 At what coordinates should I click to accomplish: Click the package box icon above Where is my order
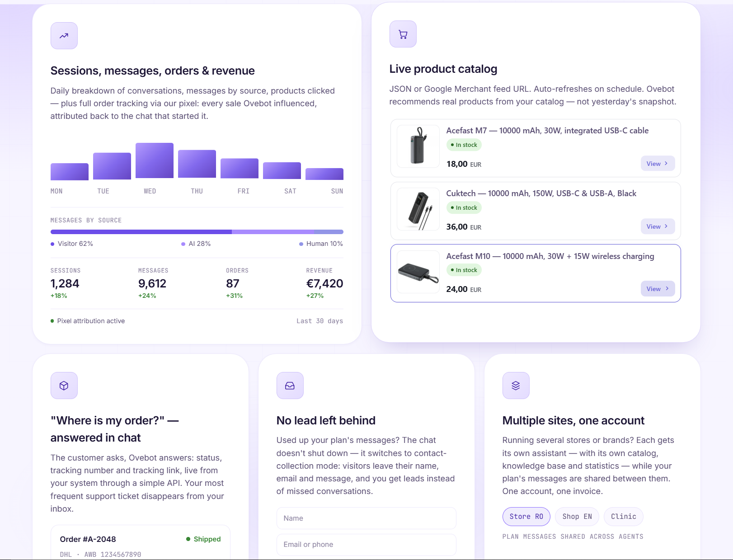(x=64, y=386)
